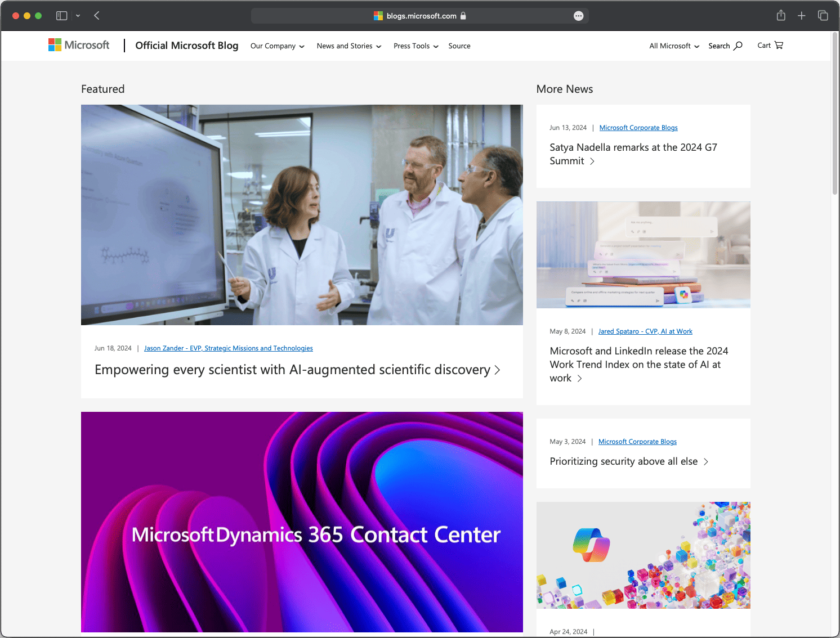Show all tabs with the tab overview icon
This screenshot has width=840, height=638.
click(823, 15)
